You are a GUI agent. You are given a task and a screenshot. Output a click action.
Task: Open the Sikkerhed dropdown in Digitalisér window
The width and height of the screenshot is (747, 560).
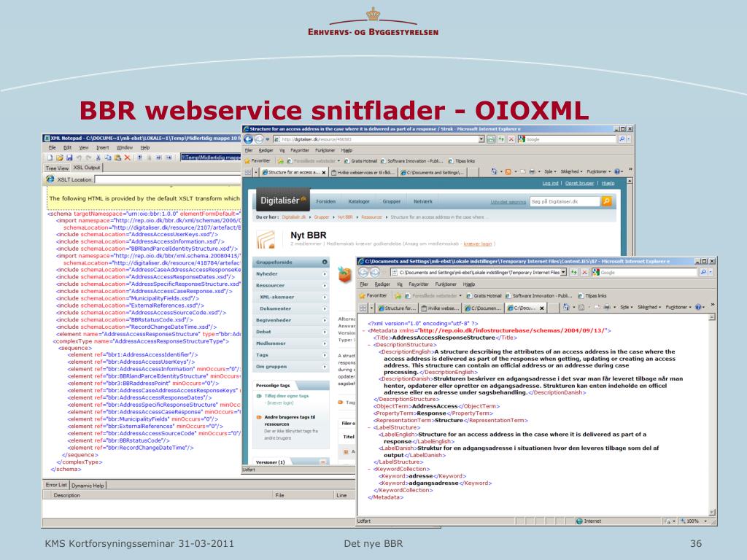(572, 171)
